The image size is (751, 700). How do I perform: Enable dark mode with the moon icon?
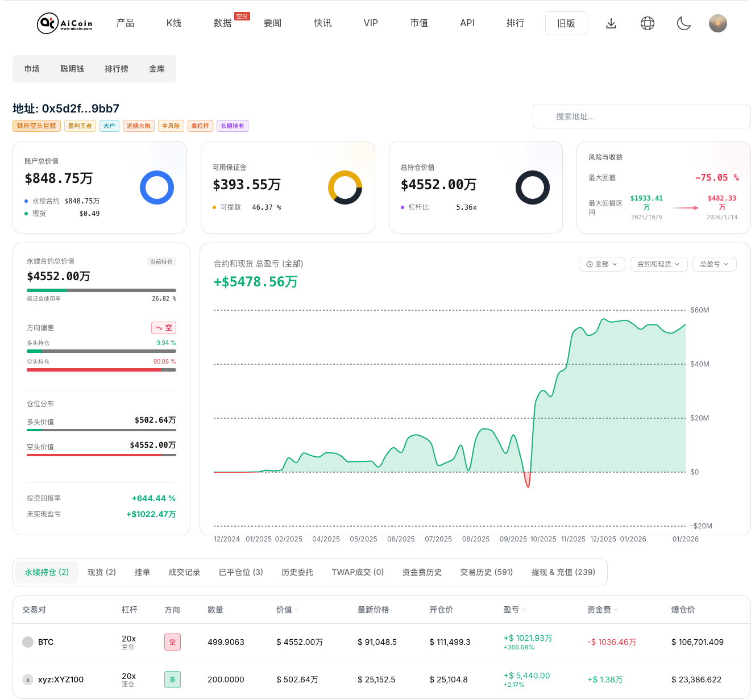click(683, 23)
